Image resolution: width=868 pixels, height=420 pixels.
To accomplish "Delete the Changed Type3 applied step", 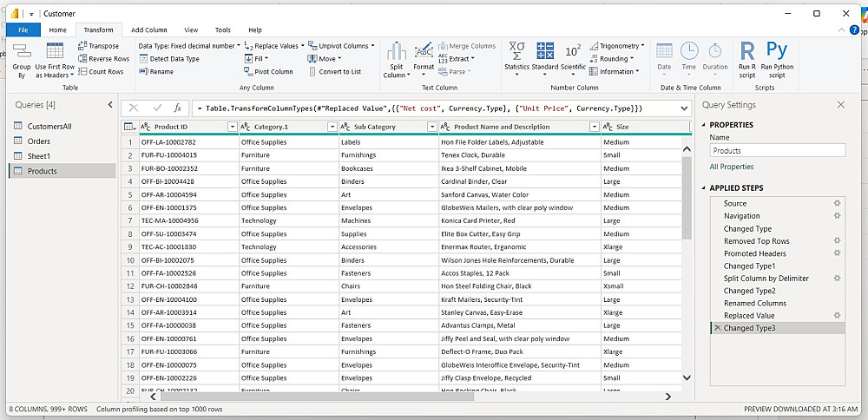I will [716, 328].
